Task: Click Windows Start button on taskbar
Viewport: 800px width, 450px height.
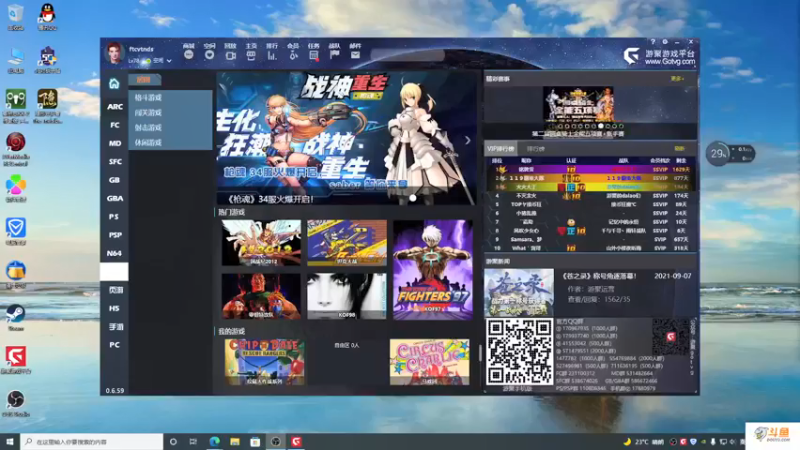Action: (x=10, y=442)
